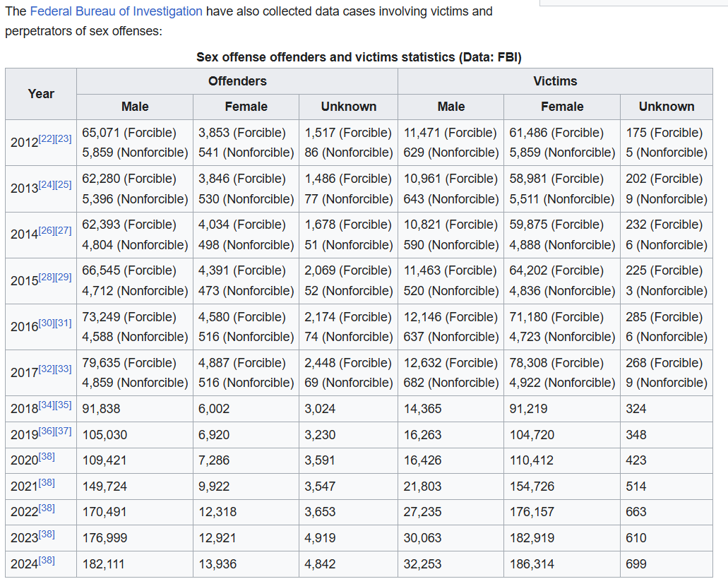Click the Female header under Victims
Screen dimensions: 728x579
pyautogui.click(x=562, y=107)
